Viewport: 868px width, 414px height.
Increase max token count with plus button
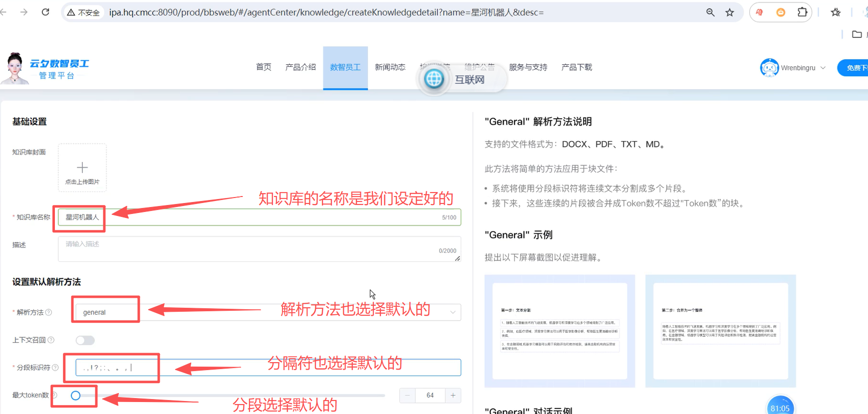point(453,395)
